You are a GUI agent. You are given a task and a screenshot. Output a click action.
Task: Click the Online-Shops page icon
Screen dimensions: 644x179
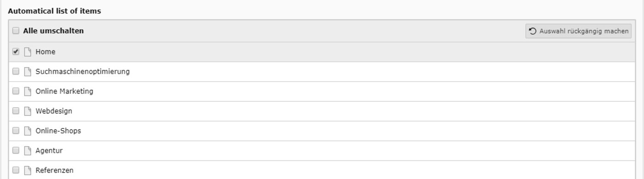(28, 131)
